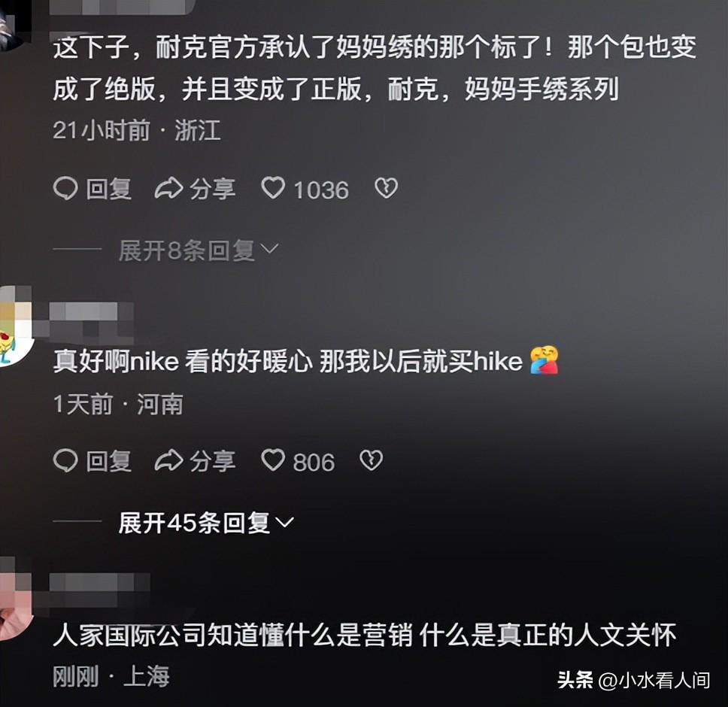
Task: Tap 回复 text on 1036-like comment
Action: 108,190
